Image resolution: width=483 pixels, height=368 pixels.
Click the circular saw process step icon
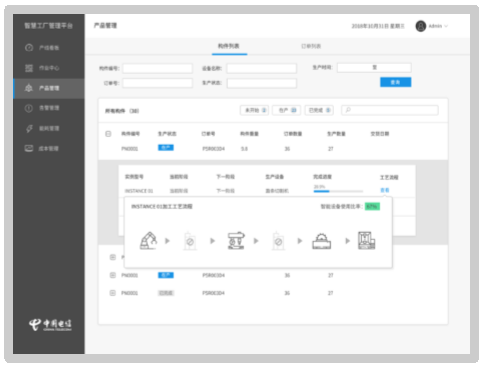pos(321,241)
